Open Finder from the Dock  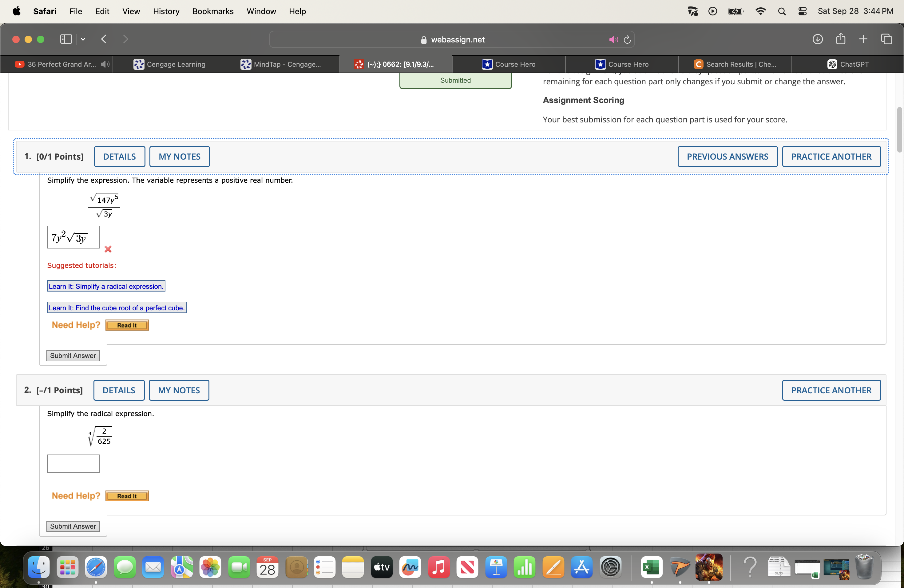pos(39,567)
